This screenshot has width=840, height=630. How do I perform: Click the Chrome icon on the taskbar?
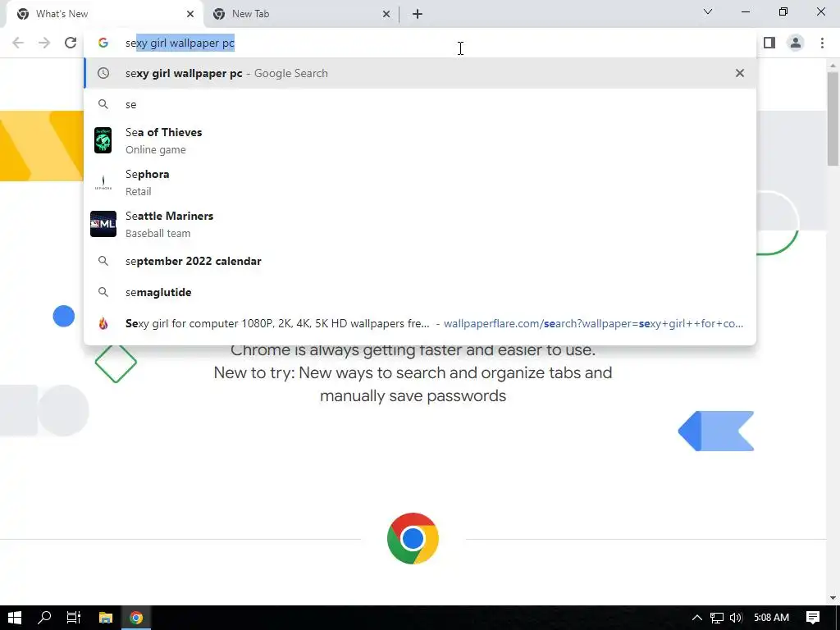pos(136,618)
